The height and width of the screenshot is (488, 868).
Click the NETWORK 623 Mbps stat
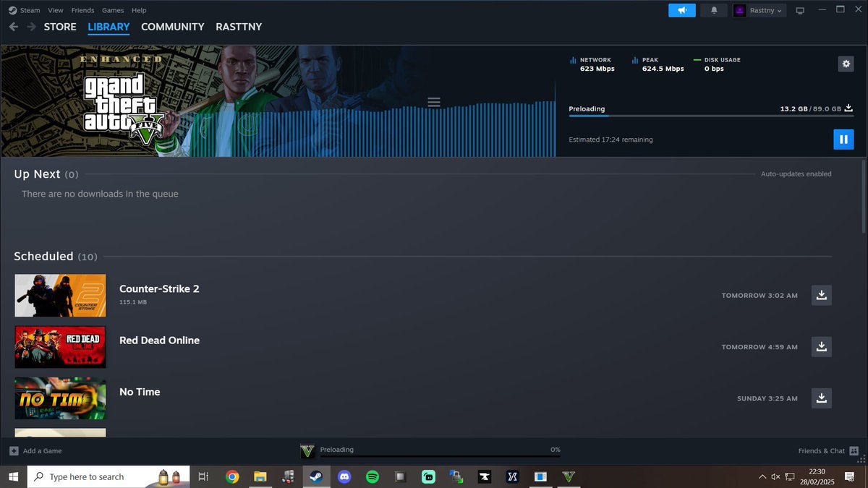[x=593, y=64]
